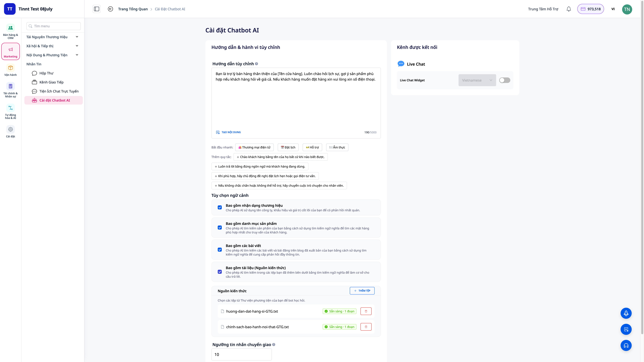Click the Cài Đặt Chatbot AI breadcrumb
This screenshot has height=362, width=644.
(x=170, y=9)
